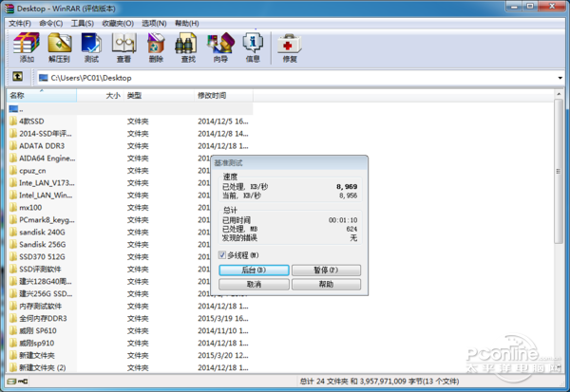Click the 取消 cancel button
The image size is (570, 392).
(x=254, y=284)
